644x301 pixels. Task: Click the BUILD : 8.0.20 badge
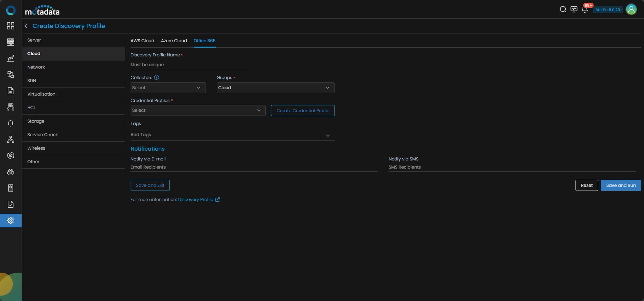608,10
